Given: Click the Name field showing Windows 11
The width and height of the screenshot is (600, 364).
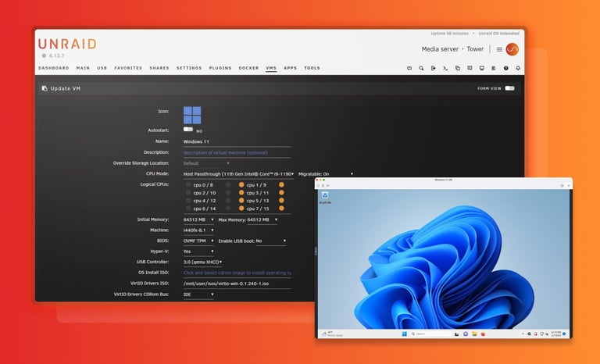Looking at the screenshot, I should (237, 141).
